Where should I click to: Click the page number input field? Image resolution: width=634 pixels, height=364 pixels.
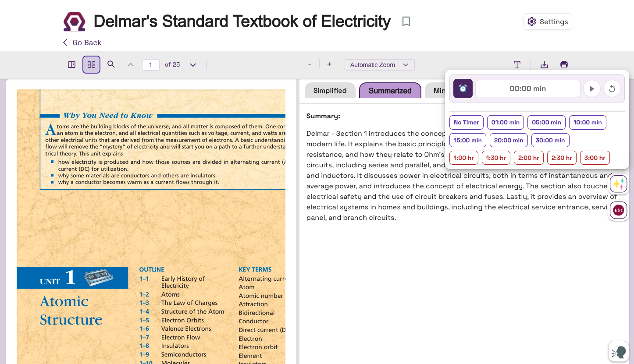(150, 65)
